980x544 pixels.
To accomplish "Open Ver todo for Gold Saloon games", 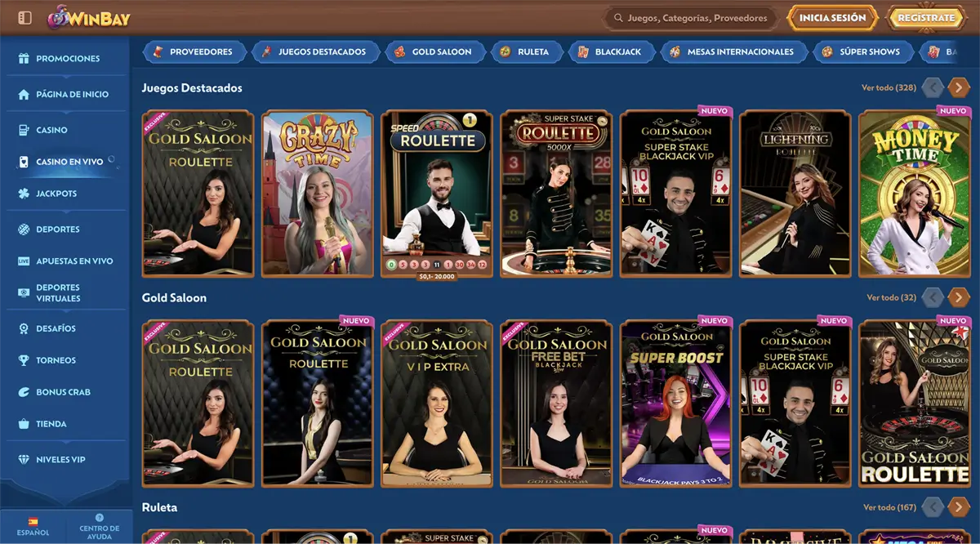I will [x=890, y=297].
